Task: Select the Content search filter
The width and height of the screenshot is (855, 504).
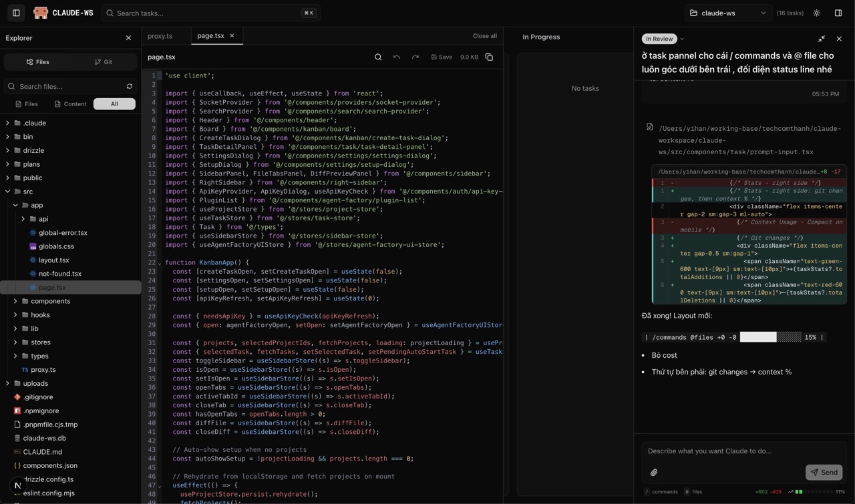Action: [70, 104]
